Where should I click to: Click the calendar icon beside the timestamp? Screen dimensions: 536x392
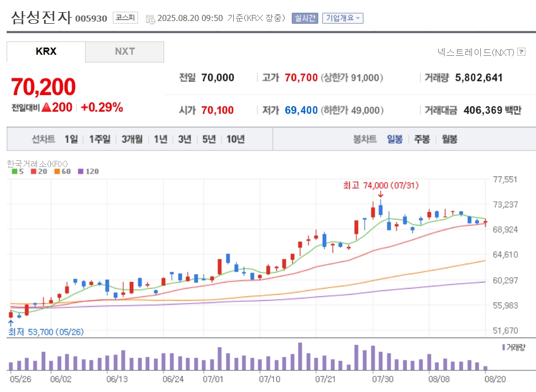tap(150, 19)
